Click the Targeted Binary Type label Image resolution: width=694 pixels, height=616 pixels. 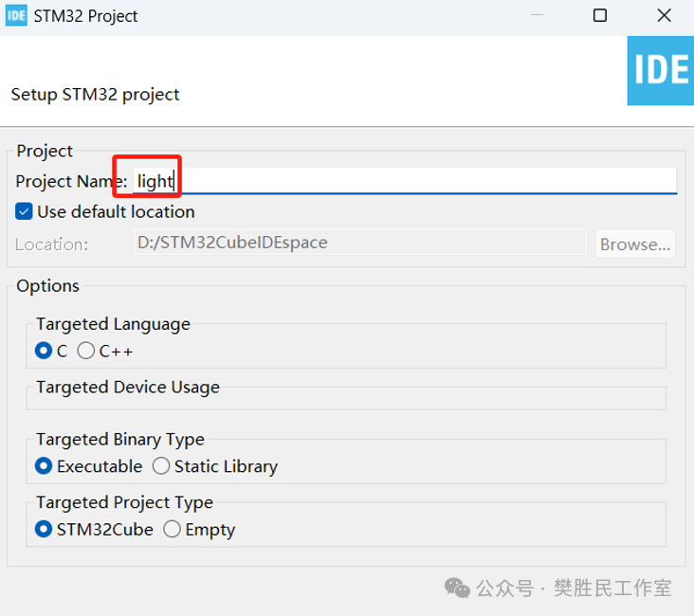tap(120, 440)
